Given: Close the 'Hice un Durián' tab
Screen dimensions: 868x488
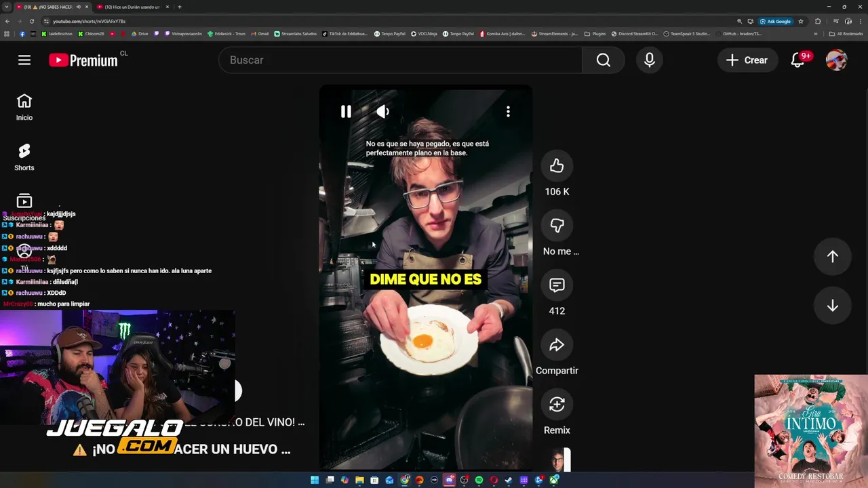Looking at the screenshot, I should [x=167, y=7].
